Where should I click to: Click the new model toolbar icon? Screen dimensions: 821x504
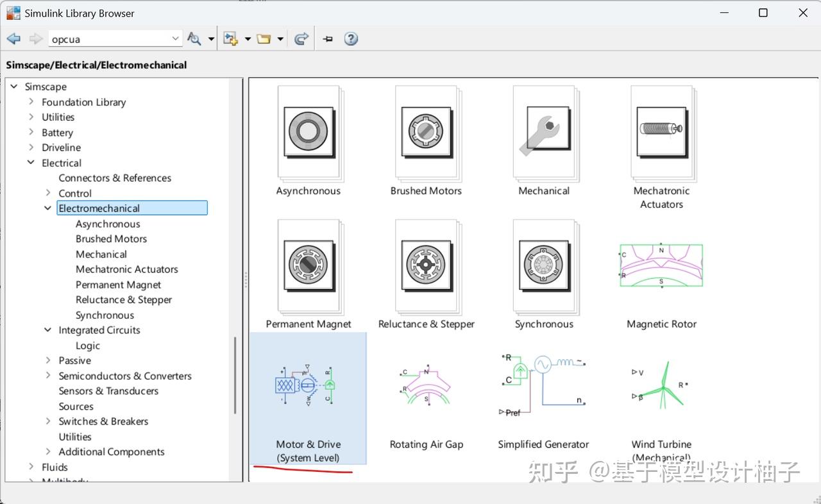230,39
